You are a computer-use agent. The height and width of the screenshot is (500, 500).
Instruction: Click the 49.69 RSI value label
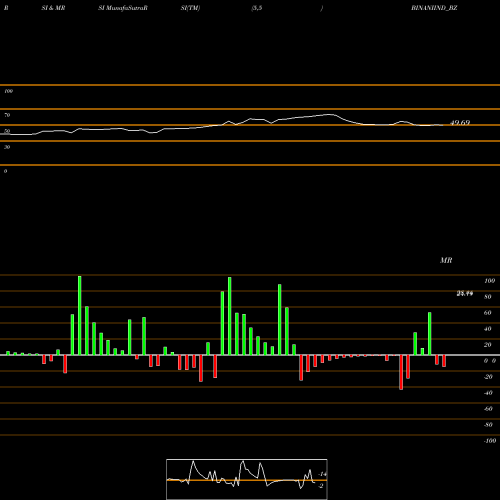tap(460, 123)
